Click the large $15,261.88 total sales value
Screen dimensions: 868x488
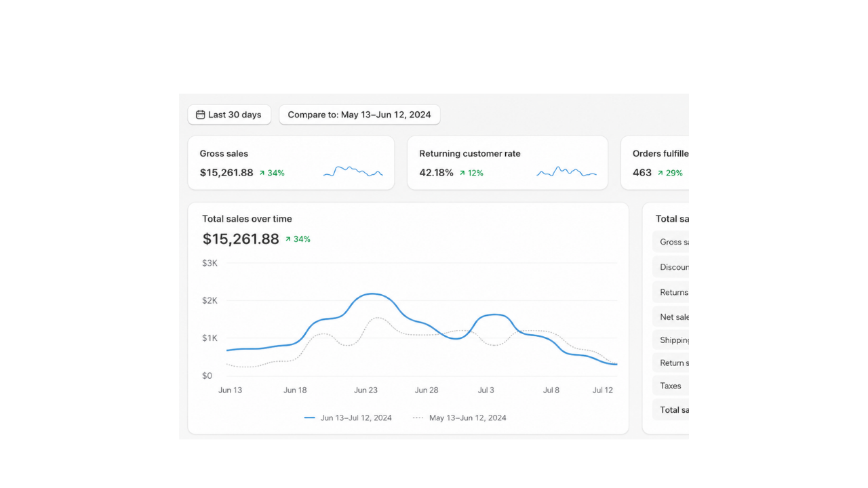click(241, 239)
